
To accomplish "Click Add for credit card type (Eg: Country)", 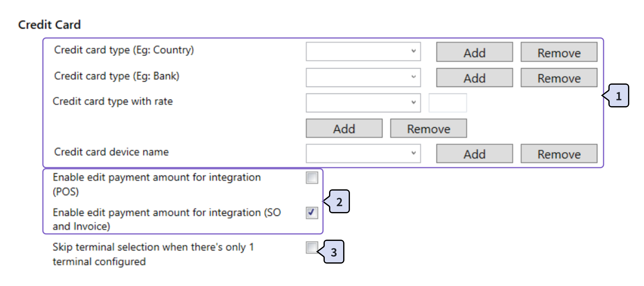I will tap(474, 52).
